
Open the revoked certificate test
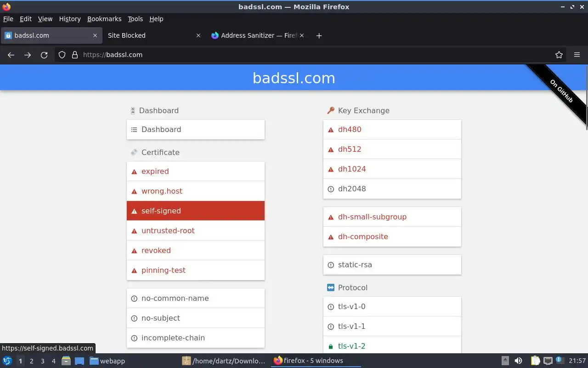196,251
